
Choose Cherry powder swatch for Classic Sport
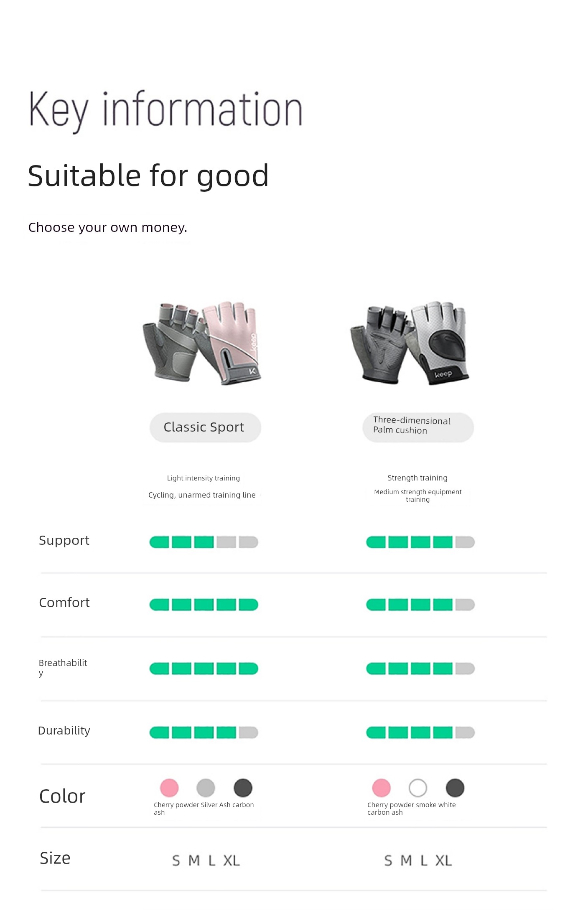pos(169,788)
